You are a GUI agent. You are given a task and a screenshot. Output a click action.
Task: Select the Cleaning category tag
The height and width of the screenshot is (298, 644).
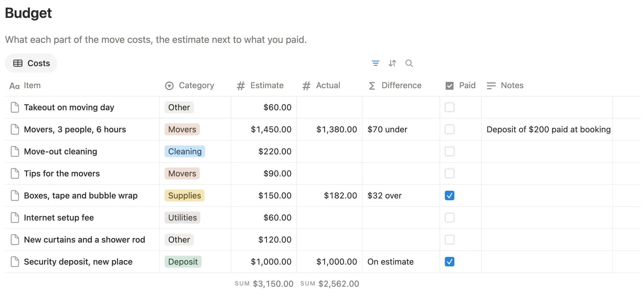click(x=185, y=151)
